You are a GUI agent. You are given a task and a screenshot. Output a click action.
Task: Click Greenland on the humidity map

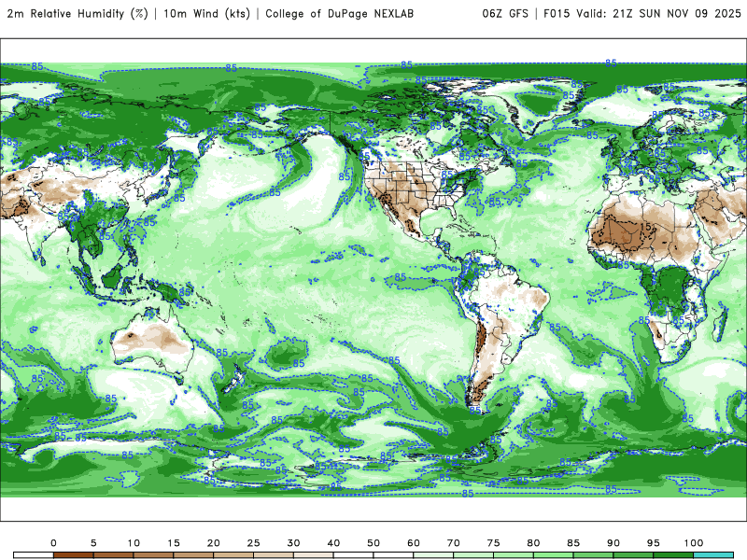pos(539,103)
